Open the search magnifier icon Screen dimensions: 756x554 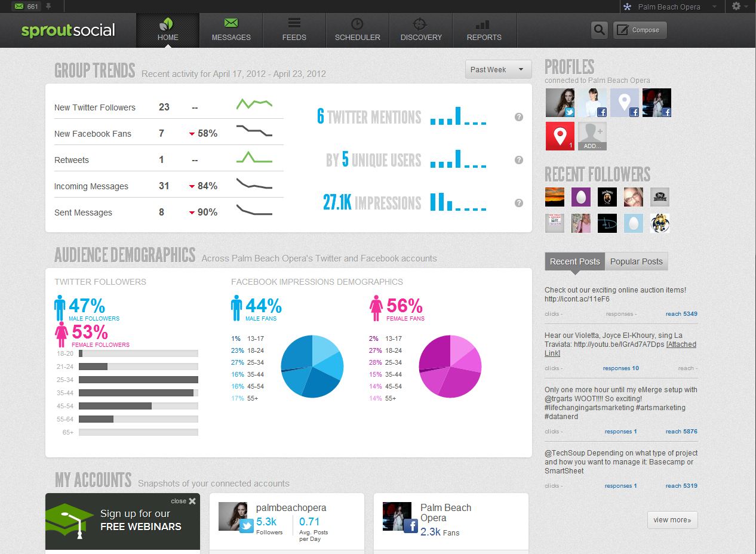click(599, 30)
